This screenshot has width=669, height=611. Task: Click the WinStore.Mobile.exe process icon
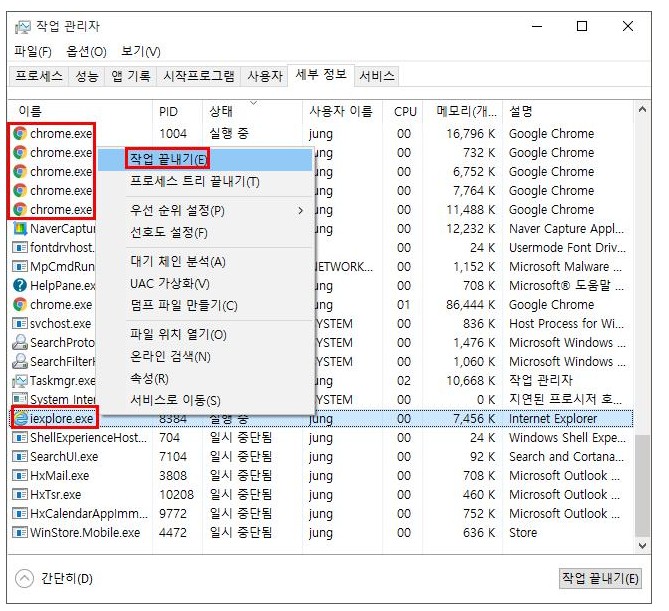20,533
